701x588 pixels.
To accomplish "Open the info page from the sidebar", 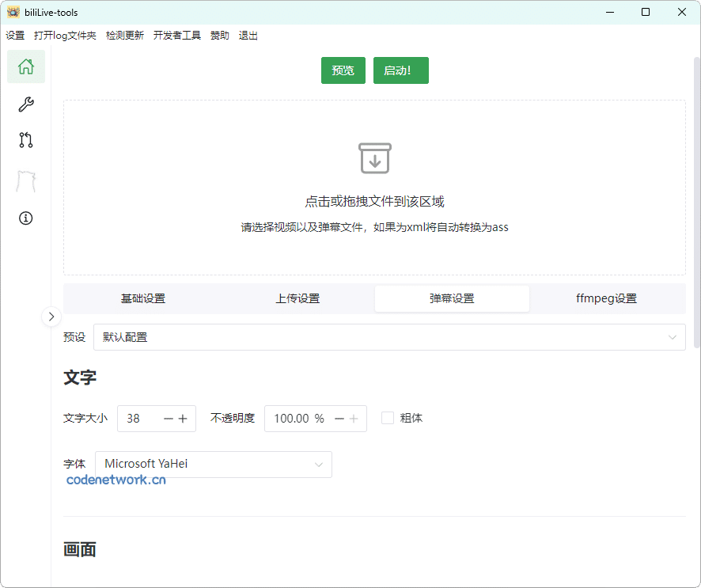I will point(25,218).
